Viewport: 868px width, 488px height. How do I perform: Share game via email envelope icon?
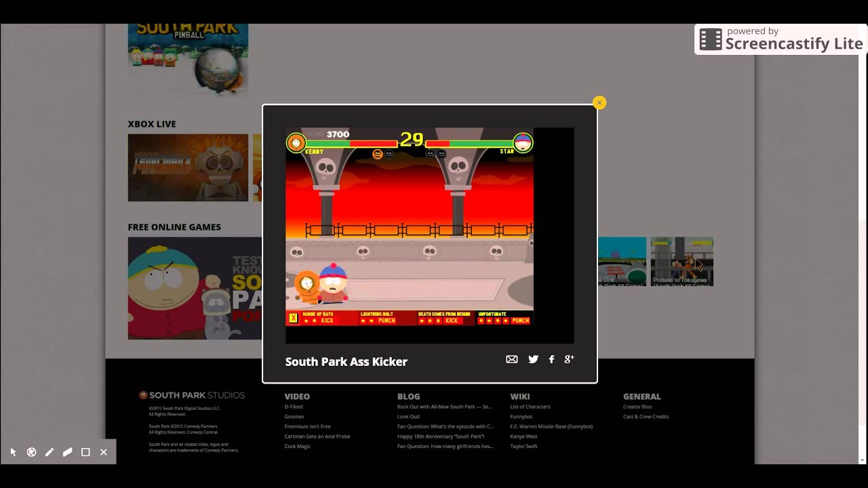tap(512, 359)
